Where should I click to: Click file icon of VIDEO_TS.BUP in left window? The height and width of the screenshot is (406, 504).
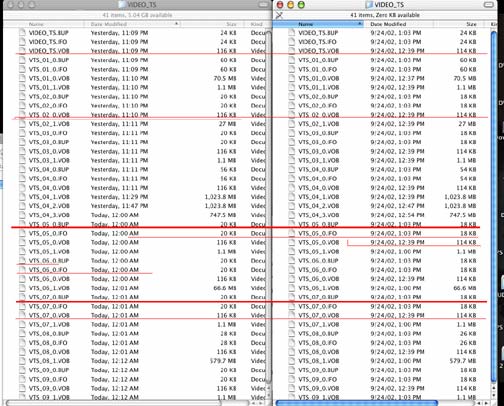[x=22, y=33]
